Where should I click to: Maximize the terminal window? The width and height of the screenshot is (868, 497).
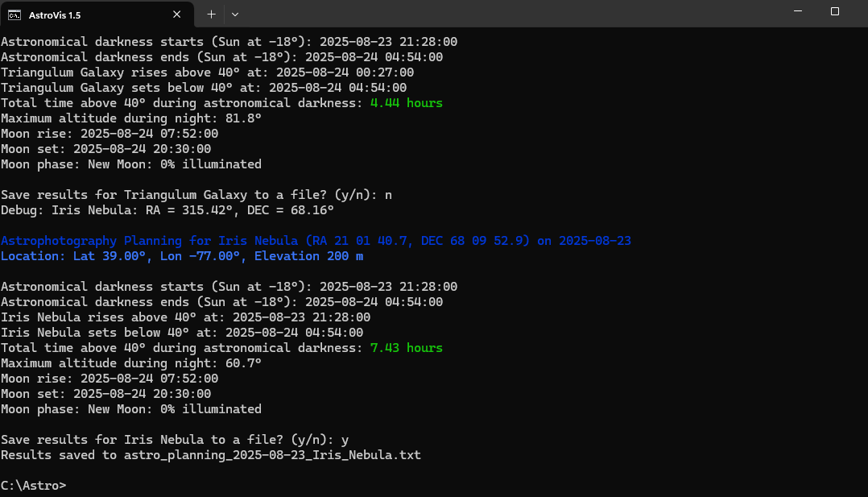click(x=835, y=11)
